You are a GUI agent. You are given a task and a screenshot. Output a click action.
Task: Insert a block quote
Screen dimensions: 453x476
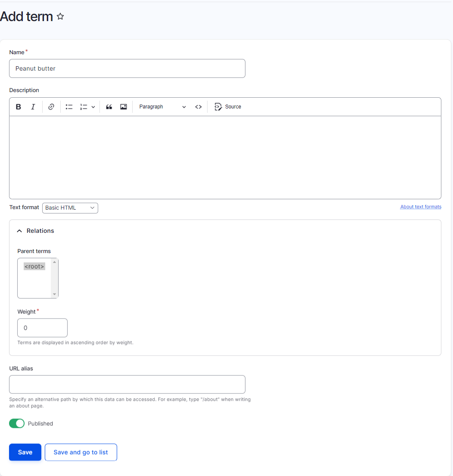tap(109, 106)
